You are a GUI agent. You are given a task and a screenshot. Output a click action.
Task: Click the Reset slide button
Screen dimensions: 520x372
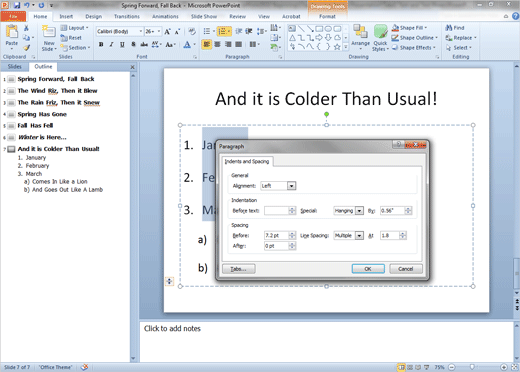point(71,38)
